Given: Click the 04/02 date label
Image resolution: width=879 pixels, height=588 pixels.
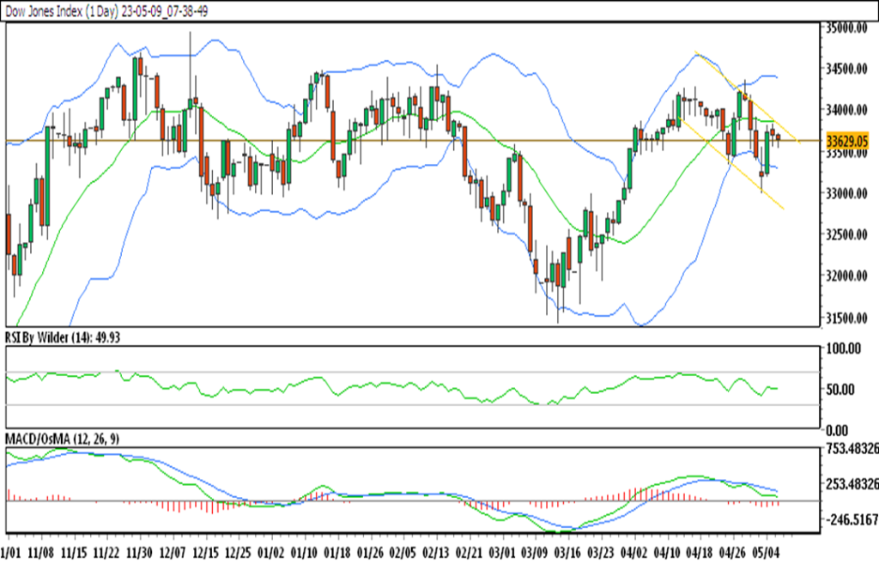Looking at the screenshot, I should point(633,554).
